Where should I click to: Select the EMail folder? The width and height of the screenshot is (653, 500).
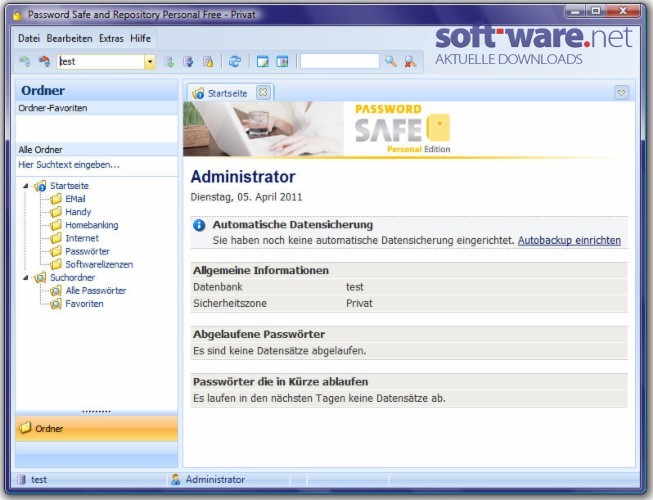(75, 199)
